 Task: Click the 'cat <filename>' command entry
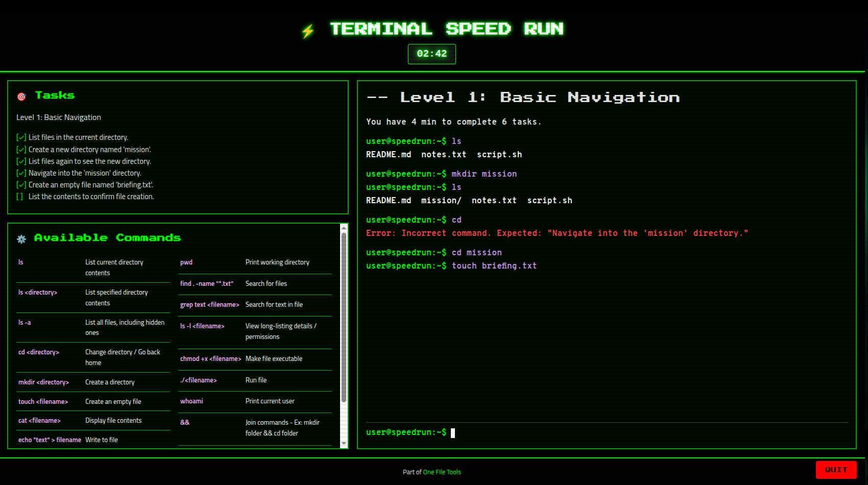coord(39,421)
